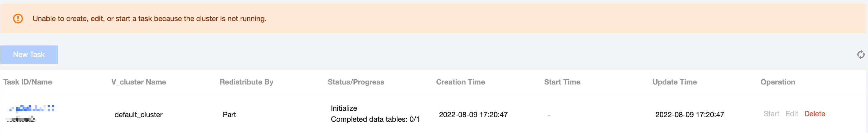Click the Creation Time column header
868x133 pixels.
(460, 82)
